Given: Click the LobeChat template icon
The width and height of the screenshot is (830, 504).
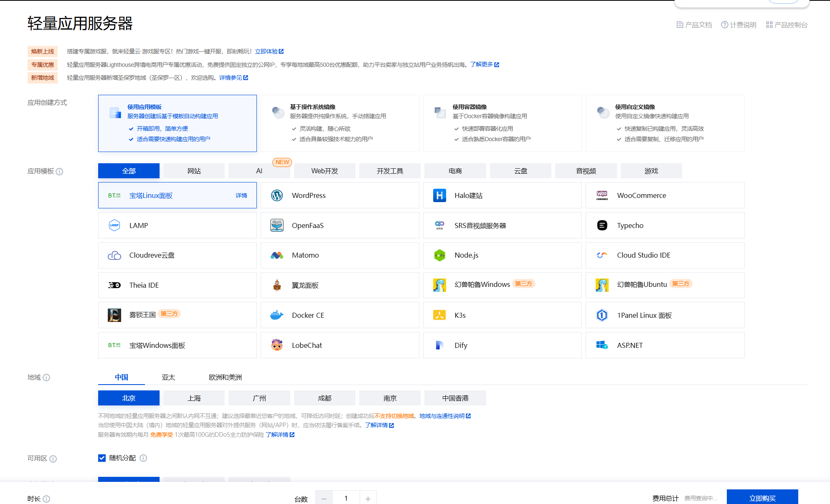Looking at the screenshot, I should coord(277,345).
